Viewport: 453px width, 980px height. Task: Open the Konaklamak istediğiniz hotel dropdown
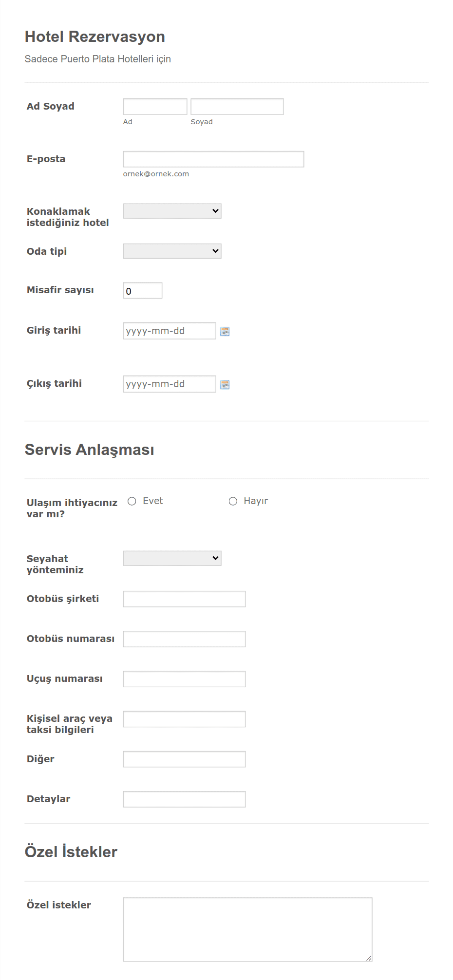[172, 211]
